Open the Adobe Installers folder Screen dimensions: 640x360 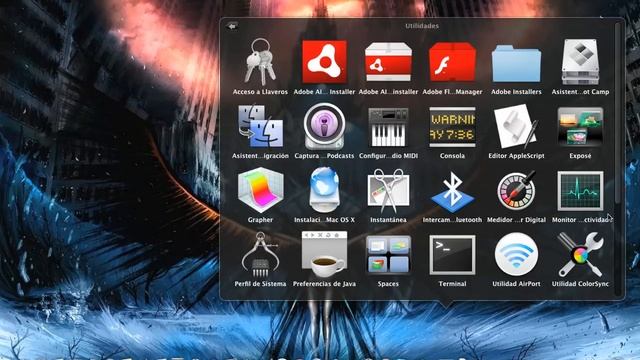click(x=516, y=63)
